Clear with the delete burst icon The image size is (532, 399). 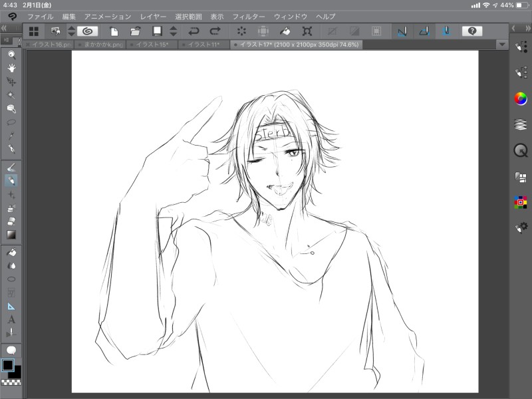(241, 31)
